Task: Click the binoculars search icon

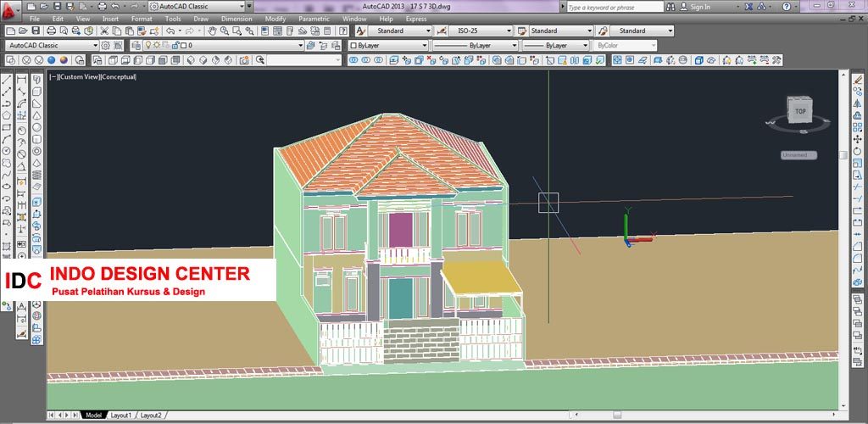Action: coord(670,7)
